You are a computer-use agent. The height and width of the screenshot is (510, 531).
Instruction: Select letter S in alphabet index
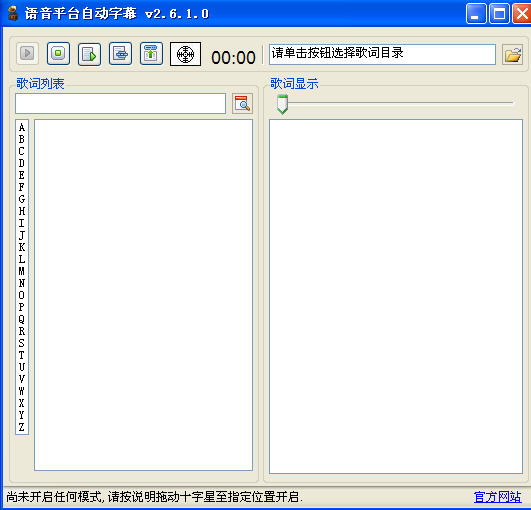click(22, 343)
